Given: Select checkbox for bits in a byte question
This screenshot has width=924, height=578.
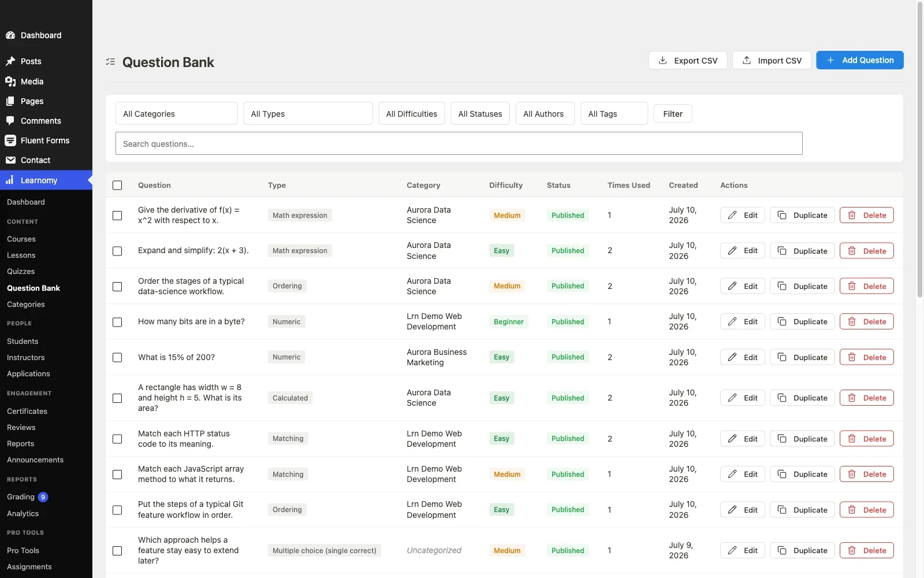Looking at the screenshot, I should click(117, 322).
